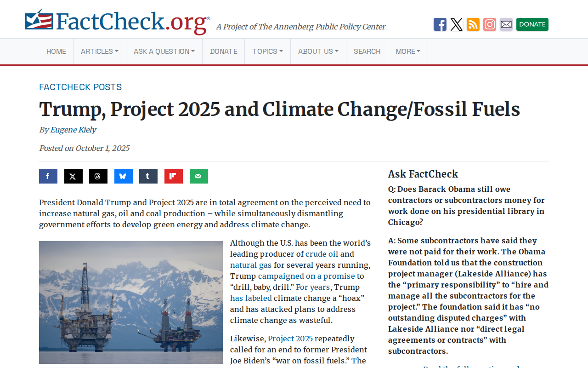Open the orange RSS feed icon

[473, 24]
